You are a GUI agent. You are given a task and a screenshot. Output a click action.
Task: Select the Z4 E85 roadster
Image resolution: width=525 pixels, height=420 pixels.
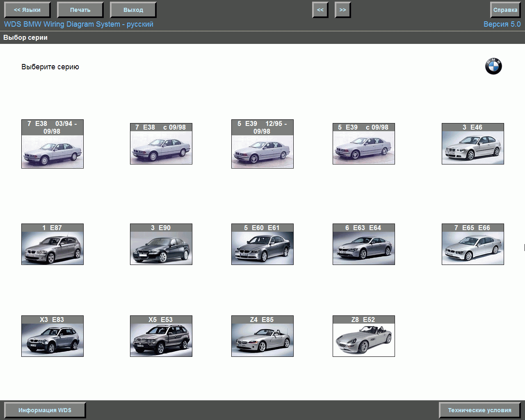262,340
